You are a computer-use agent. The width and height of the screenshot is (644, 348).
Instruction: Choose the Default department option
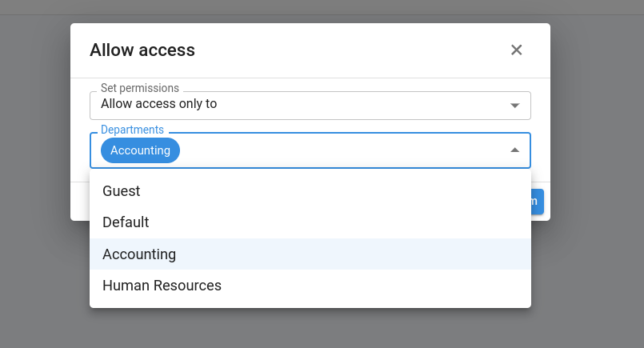(126, 222)
